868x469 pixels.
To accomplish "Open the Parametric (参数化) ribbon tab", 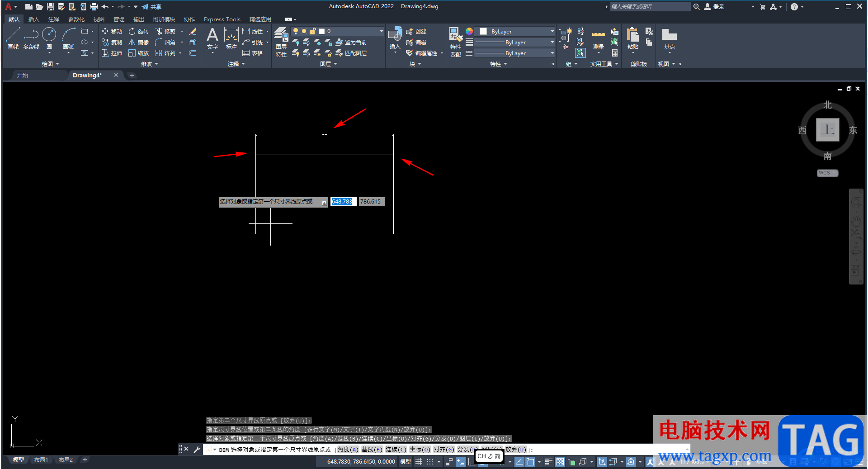I will click(x=76, y=19).
